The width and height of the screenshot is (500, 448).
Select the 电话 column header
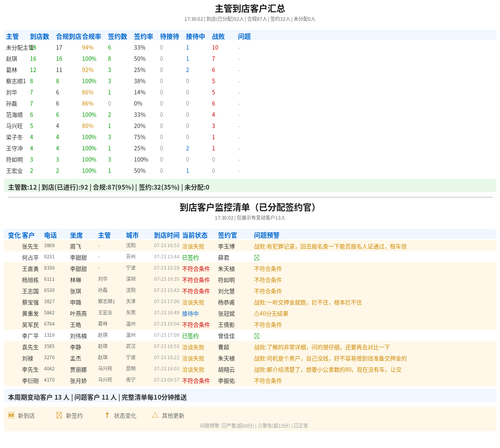pos(50,235)
